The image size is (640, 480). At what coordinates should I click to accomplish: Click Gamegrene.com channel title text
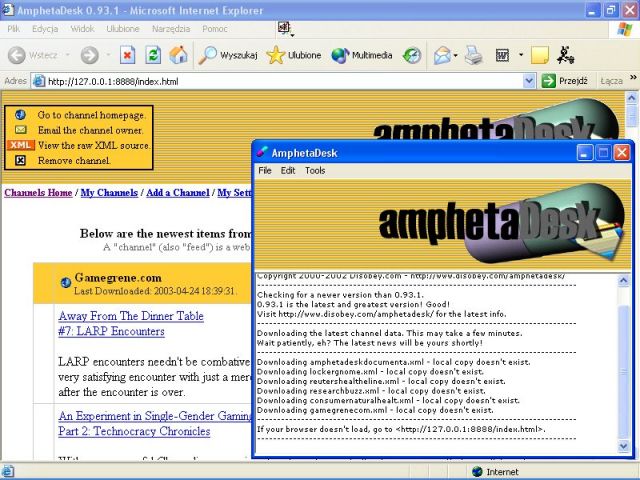[x=118, y=278]
